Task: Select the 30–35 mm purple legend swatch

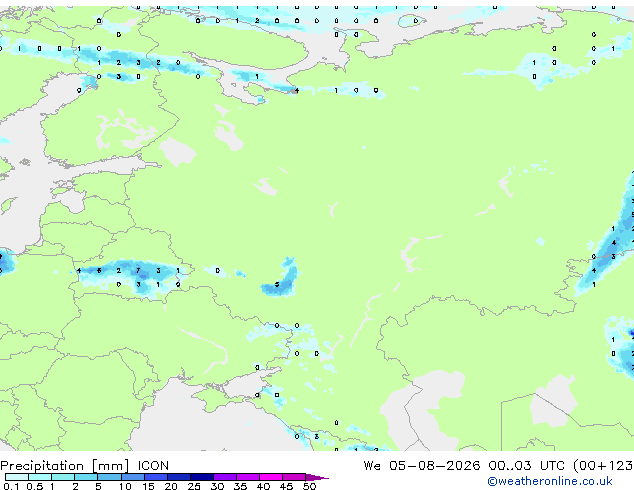Action: pos(225,477)
